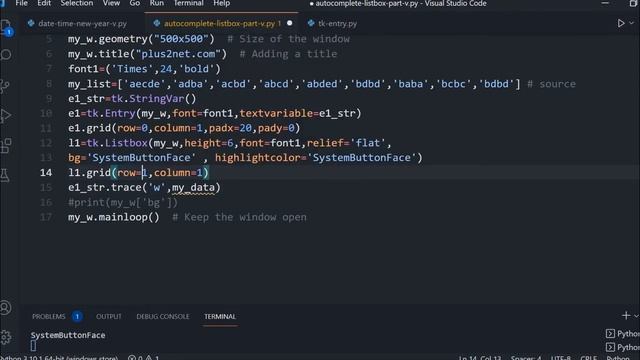Switch to the TERMINAL panel tab
The height and width of the screenshot is (360, 640).
[220, 316]
